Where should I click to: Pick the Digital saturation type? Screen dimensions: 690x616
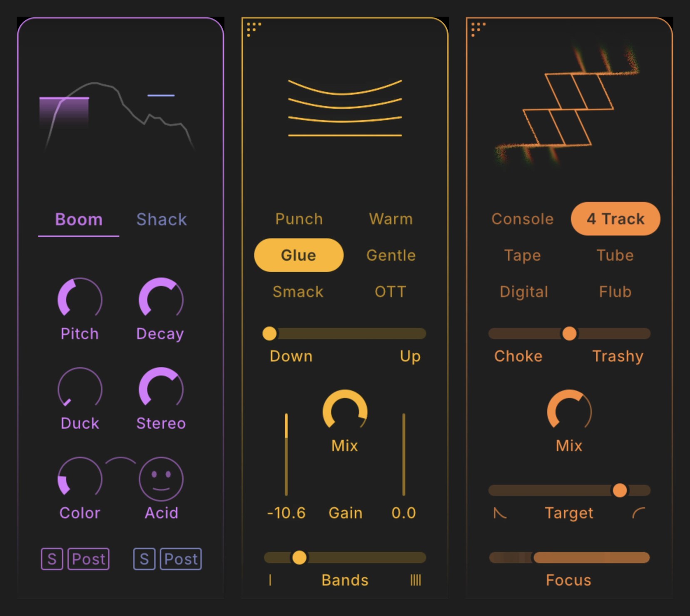(x=524, y=292)
